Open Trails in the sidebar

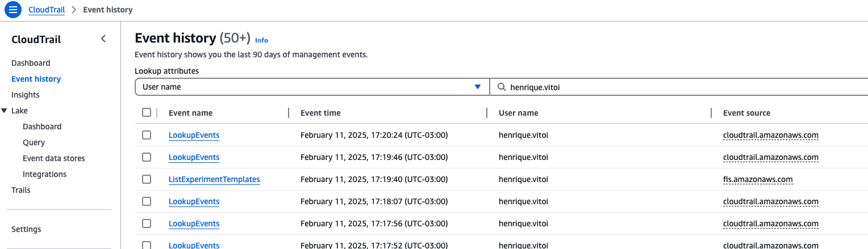point(21,190)
